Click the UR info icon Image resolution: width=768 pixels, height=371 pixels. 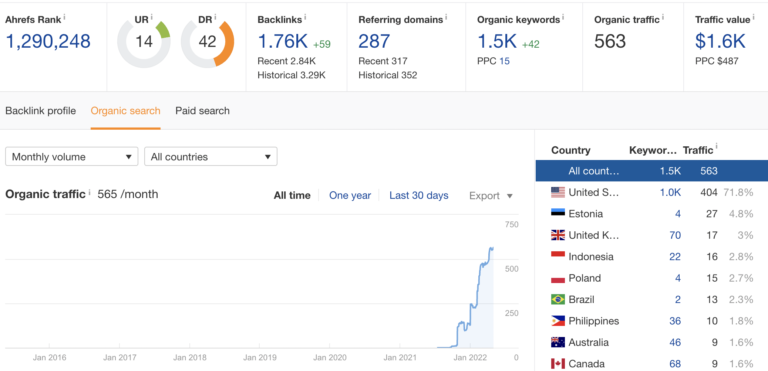151,17
